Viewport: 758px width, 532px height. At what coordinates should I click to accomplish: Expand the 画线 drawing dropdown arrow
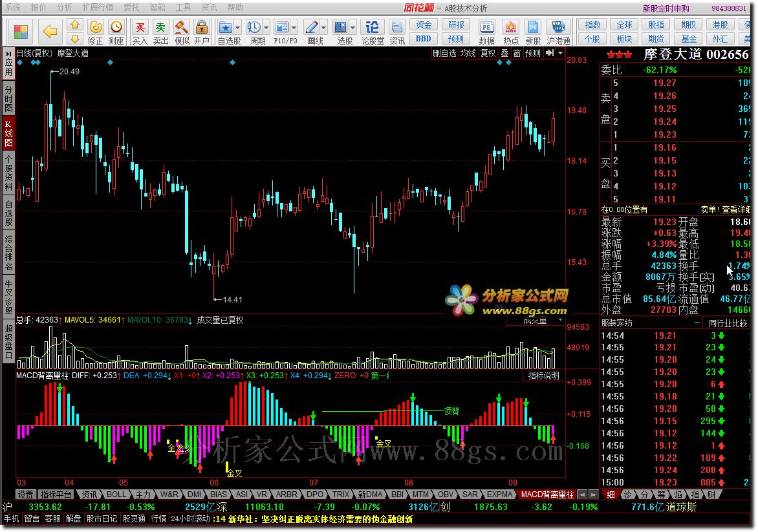(x=324, y=28)
